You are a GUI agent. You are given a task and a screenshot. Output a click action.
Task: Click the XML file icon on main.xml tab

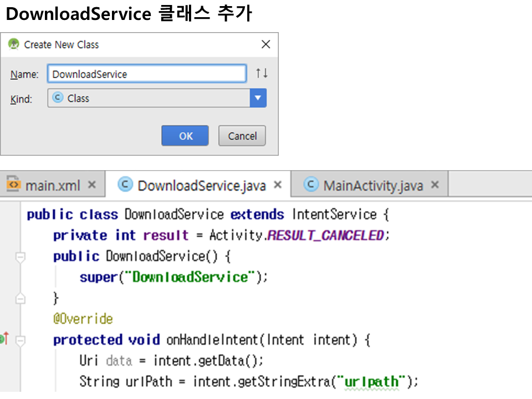tap(14, 185)
